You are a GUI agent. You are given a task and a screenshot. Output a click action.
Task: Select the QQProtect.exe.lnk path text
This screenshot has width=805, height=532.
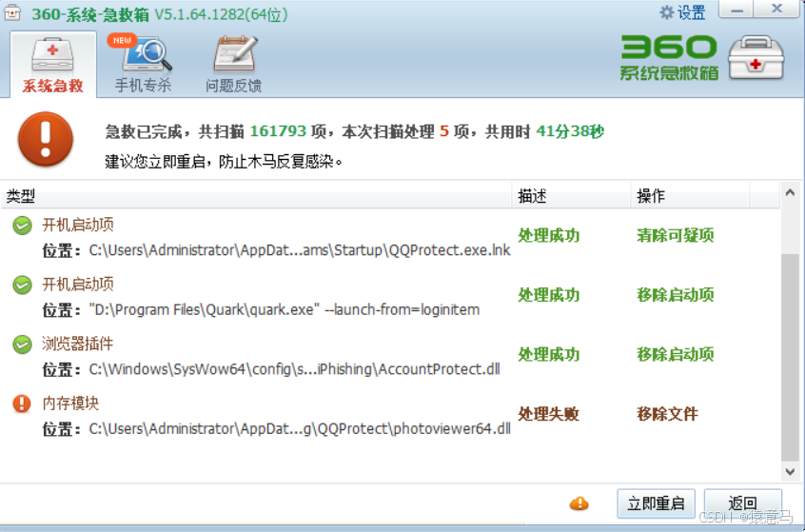pos(300,250)
